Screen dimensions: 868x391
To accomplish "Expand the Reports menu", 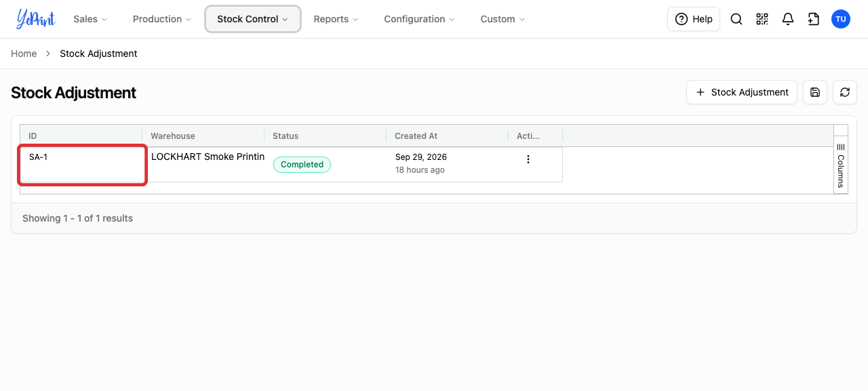I will [336, 19].
